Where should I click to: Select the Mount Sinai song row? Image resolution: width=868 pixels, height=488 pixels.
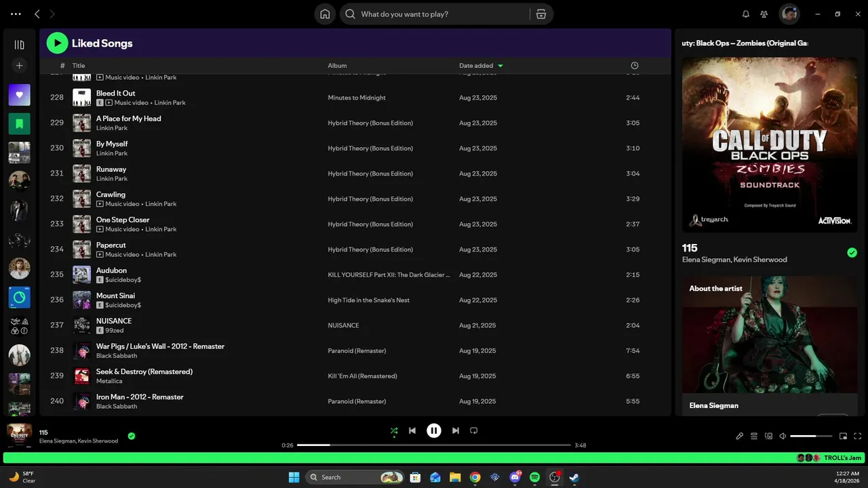tap(355, 300)
